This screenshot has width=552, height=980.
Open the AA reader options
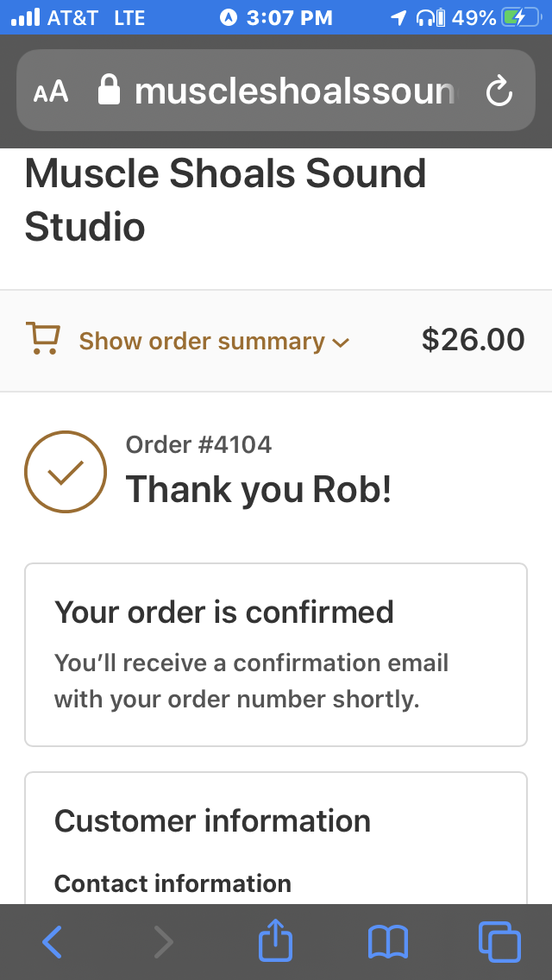51,91
